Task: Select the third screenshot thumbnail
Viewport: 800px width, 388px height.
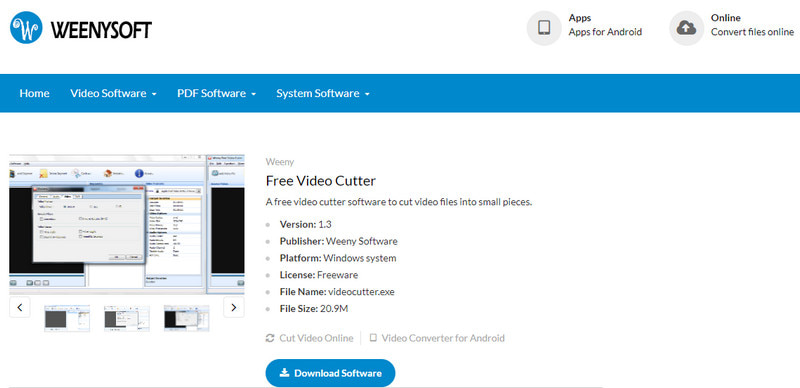Action: click(x=186, y=319)
